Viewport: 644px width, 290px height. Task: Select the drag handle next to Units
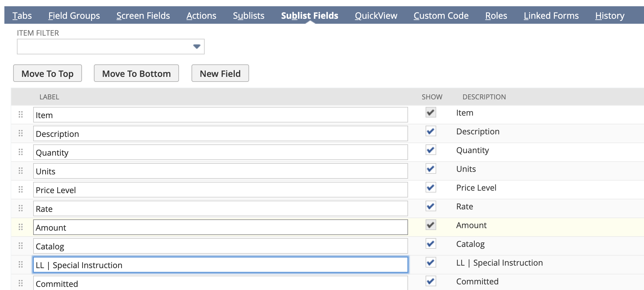pos(21,171)
